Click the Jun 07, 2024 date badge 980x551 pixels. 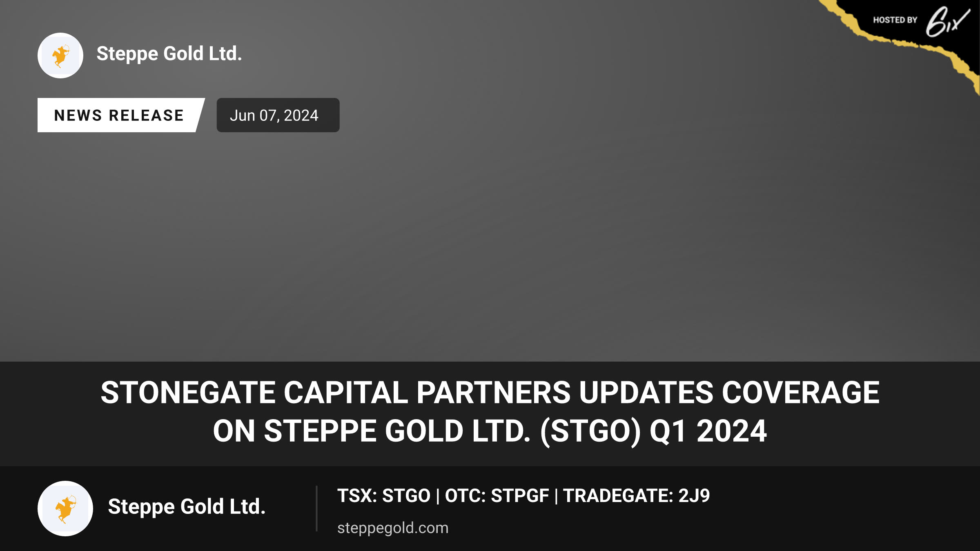(278, 115)
